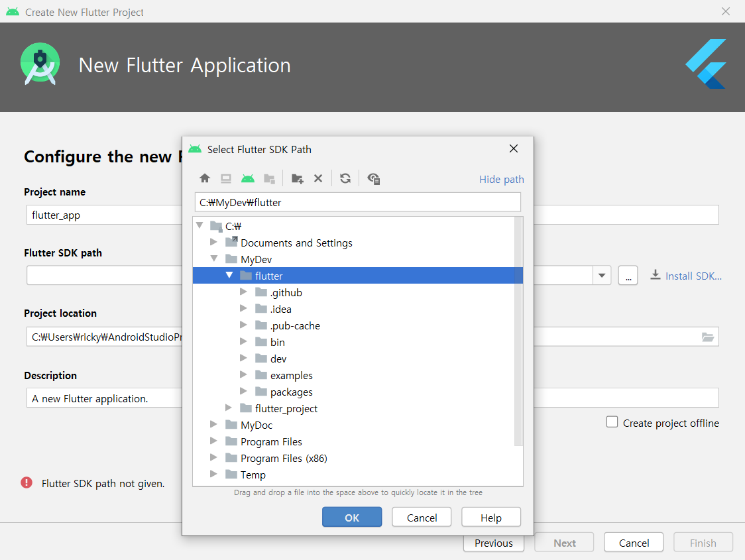Open Flutter SDK path dropdown arrow
The image size is (745, 560).
tap(602, 276)
